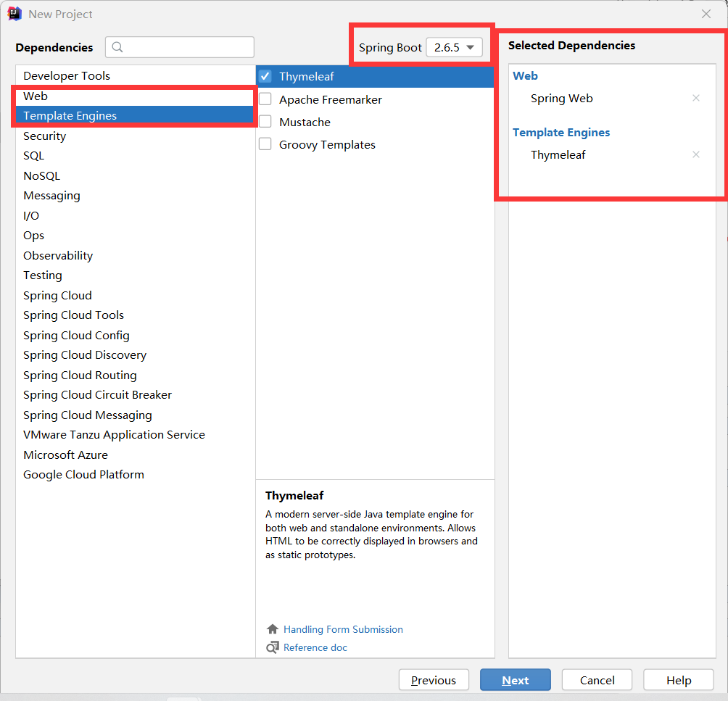Select the Web category
The width and height of the screenshot is (728, 701).
click(x=135, y=96)
